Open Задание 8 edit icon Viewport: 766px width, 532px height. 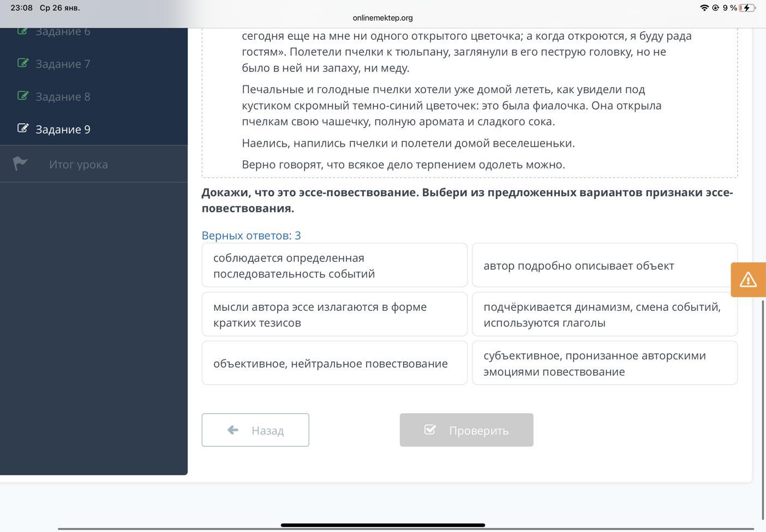click(22, 96)
